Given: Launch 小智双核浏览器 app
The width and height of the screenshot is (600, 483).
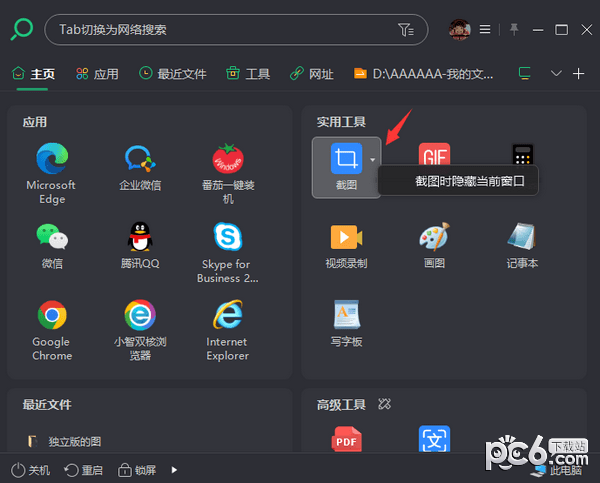Looking at the screenshot, I should (x=140, y=331).
